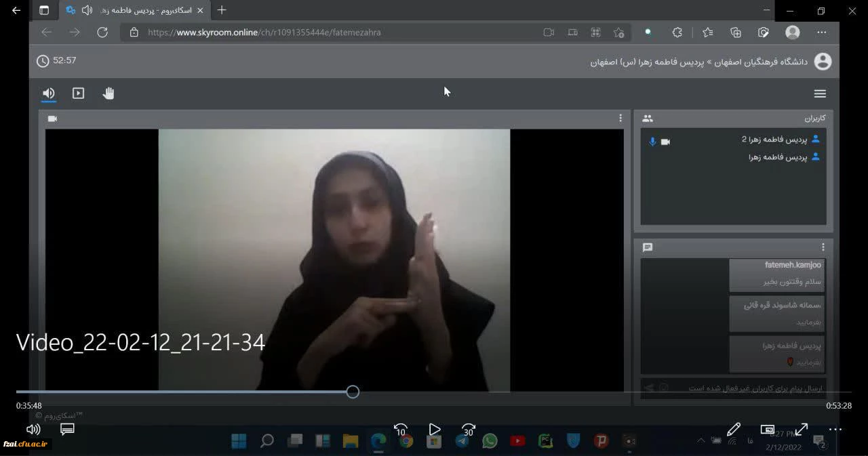
Task: Play the recorded video
Action: (x=435, y=430)
